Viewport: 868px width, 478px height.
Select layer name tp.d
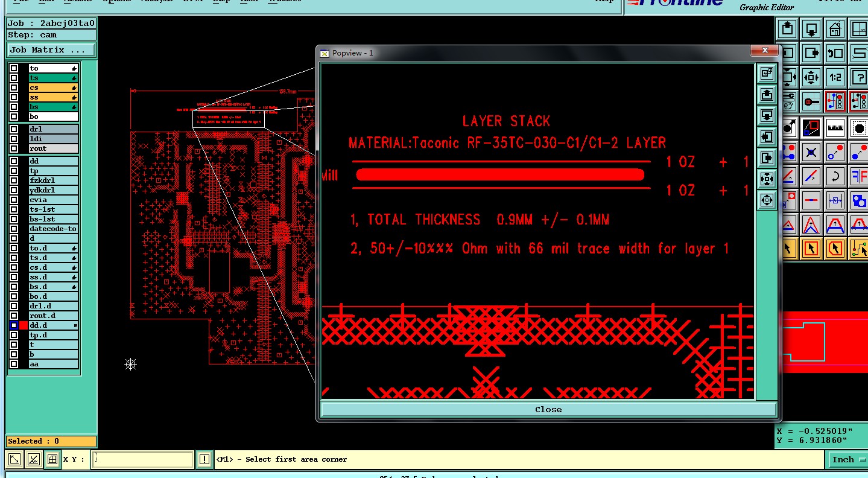54,335
